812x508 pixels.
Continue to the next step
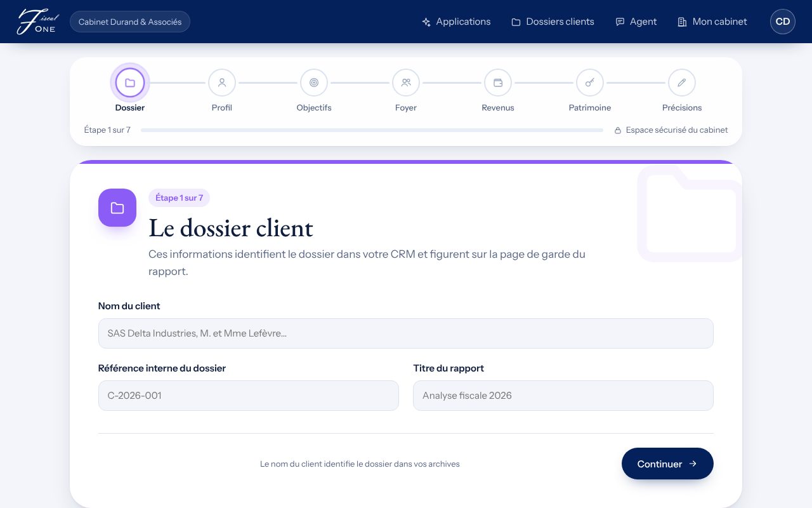pyautogui.click(x=667, y=464)
